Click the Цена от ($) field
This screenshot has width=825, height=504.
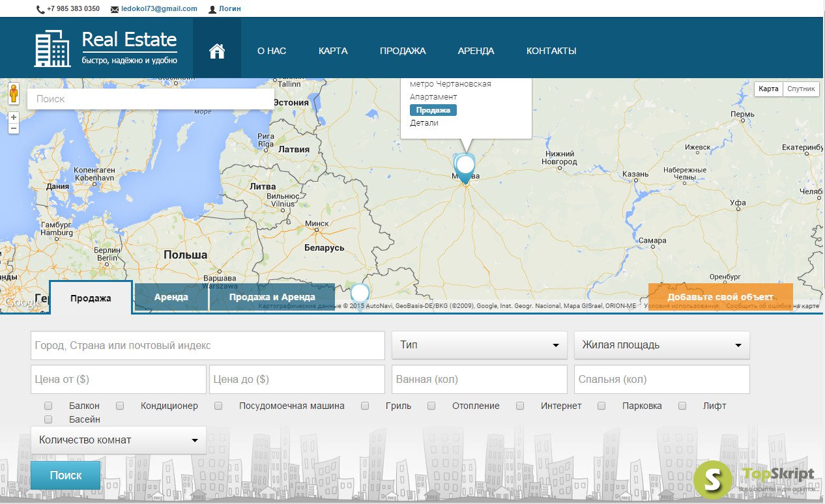click(119, 379)
